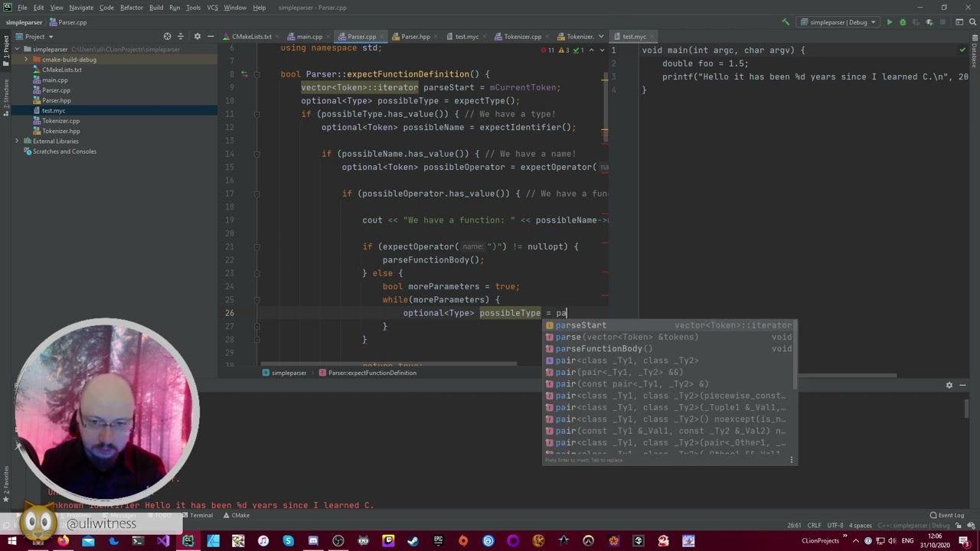Expand the cmake-build-debug folder
This screenshot has width=980, height=551.
coord(26,60)
